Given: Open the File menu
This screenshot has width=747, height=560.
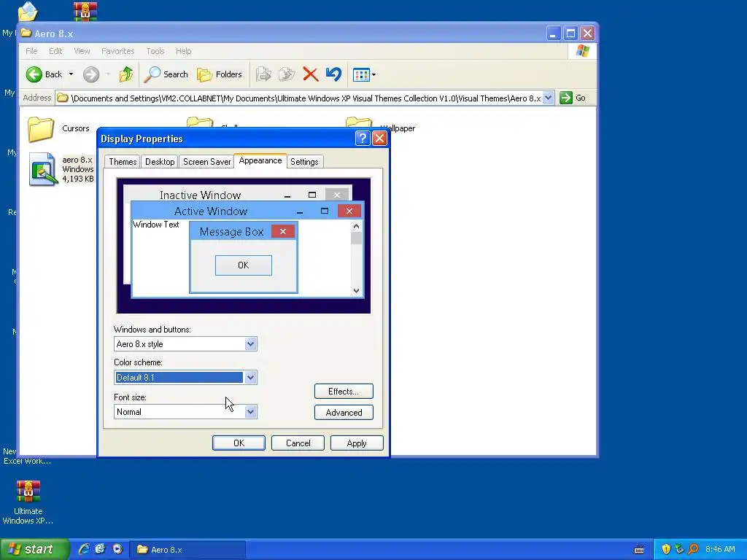Looking at the screenshot, I should pyautogui.click(x=31, y=51).
